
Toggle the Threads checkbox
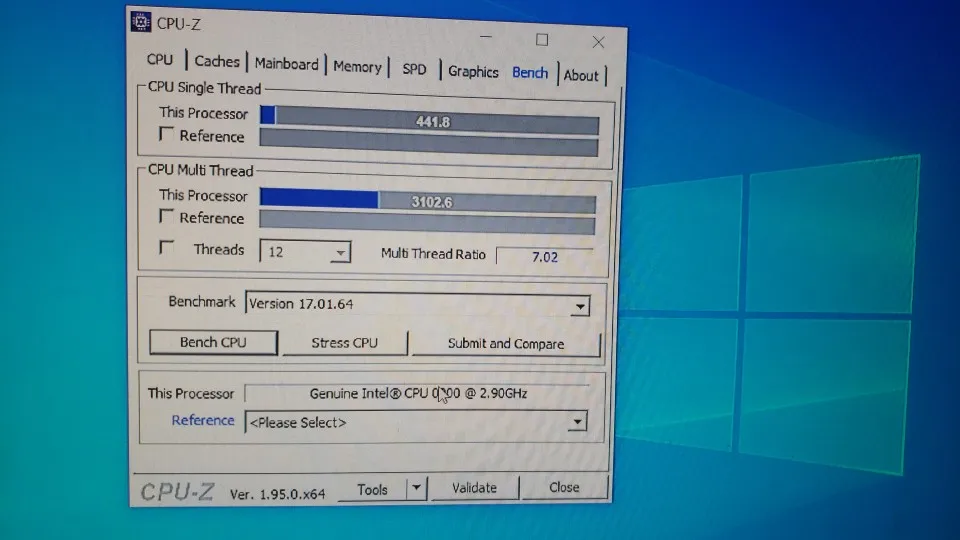pos(166,247)
